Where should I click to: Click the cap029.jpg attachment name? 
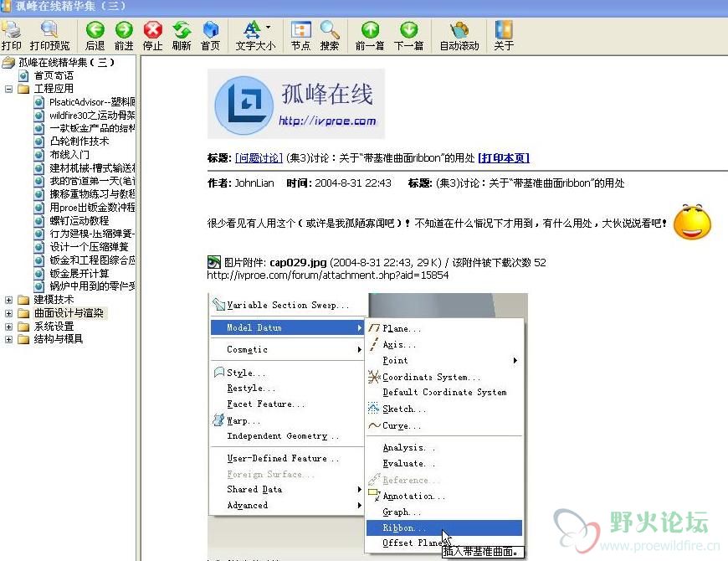click(298, 262)
